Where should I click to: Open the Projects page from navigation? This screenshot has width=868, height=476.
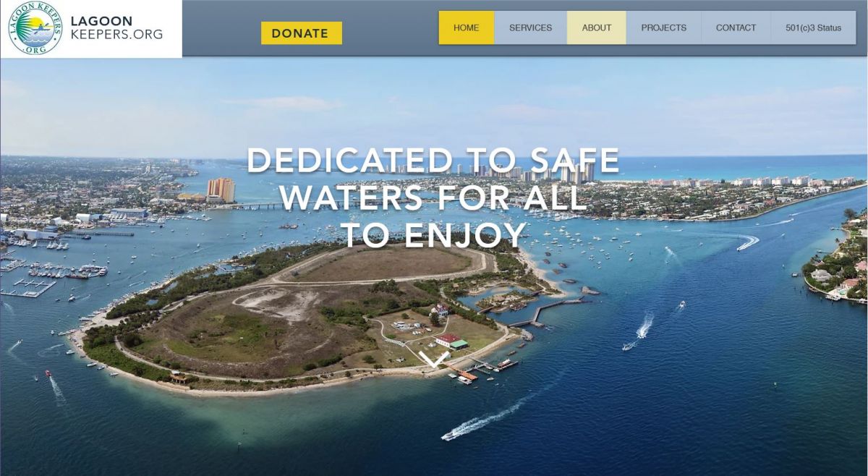[663, 27]
